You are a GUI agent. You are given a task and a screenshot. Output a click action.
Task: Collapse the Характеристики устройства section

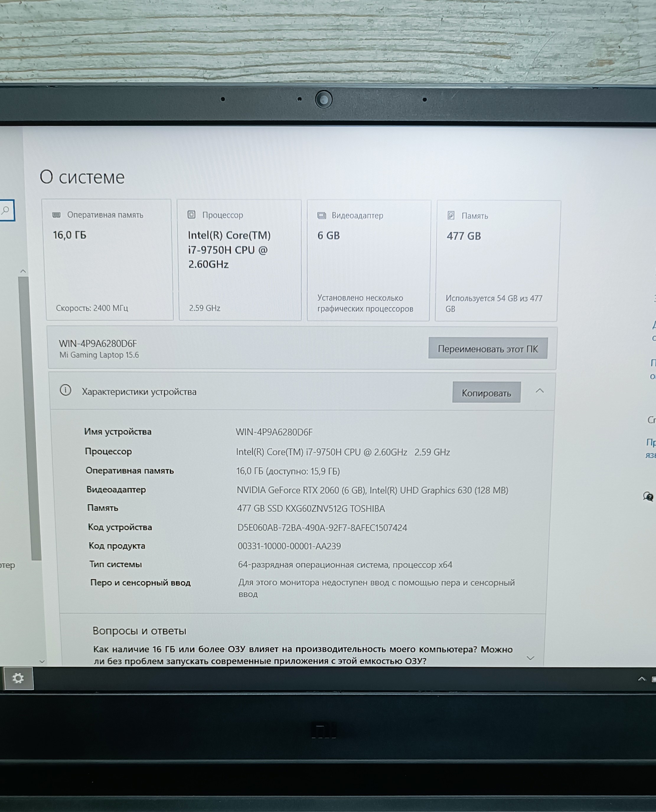pos(540,391)
